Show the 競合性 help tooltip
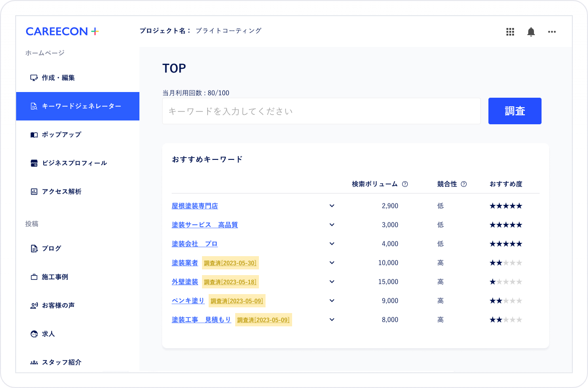 (x=463, y=184)
